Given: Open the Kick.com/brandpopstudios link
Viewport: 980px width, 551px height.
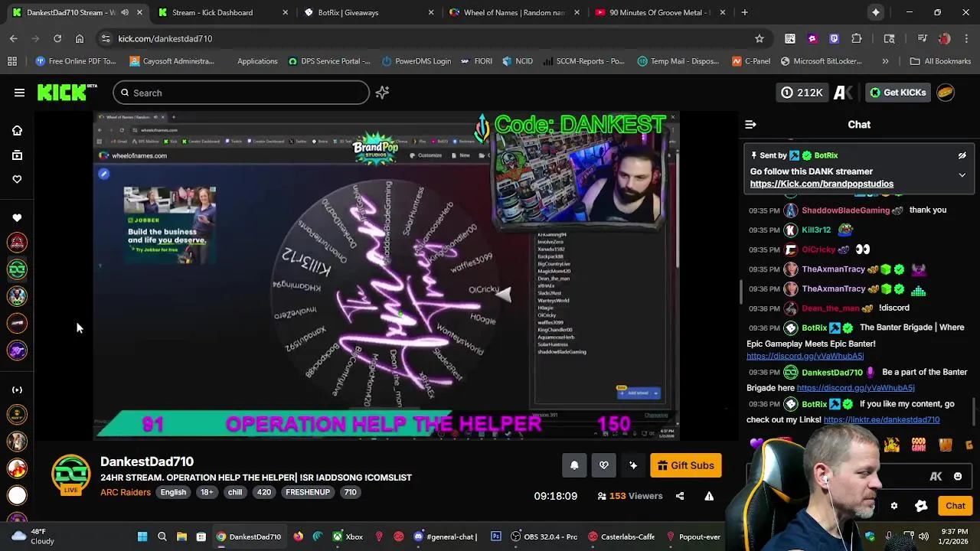Looking at the screenshot, I should pos(822,184).
